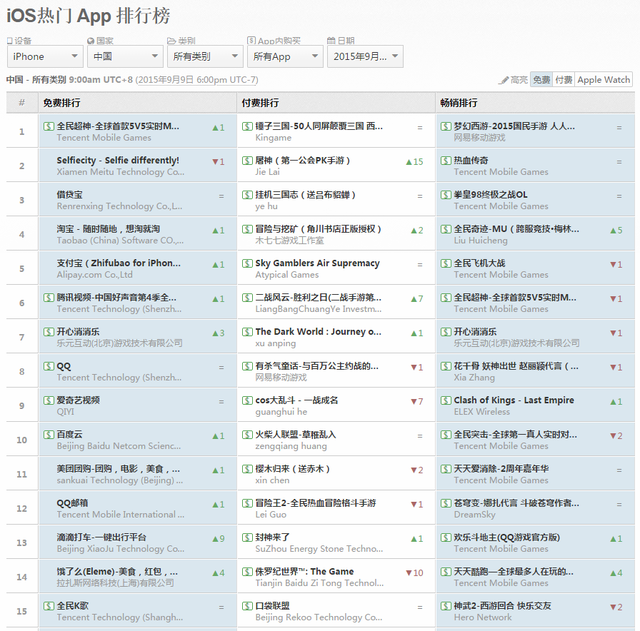This screenshot has width=640, height=631.
Task: Click the purchase icon beside 开心消消乐 in free column
Action: click(49, 332)
